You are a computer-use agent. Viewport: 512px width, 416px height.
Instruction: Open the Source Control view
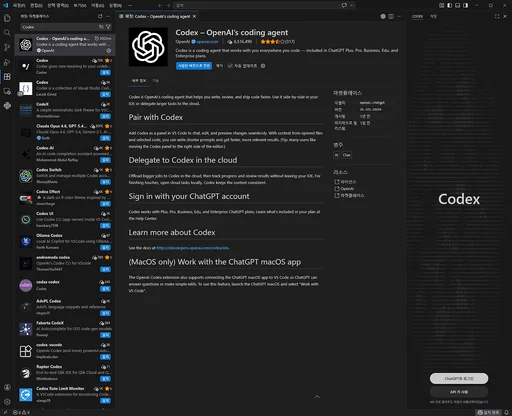[x=7, y=47]
